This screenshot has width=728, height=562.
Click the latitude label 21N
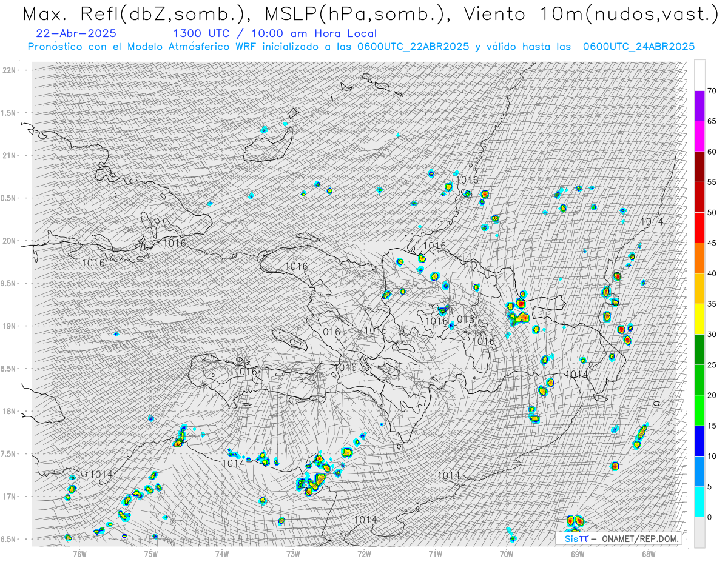(x=8, y=155)
